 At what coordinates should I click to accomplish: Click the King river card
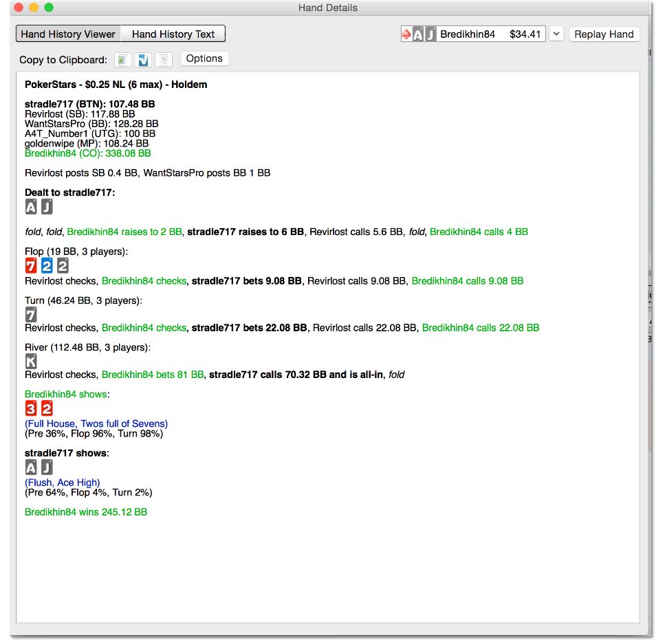pyautogui.click(x=31, y=362)
